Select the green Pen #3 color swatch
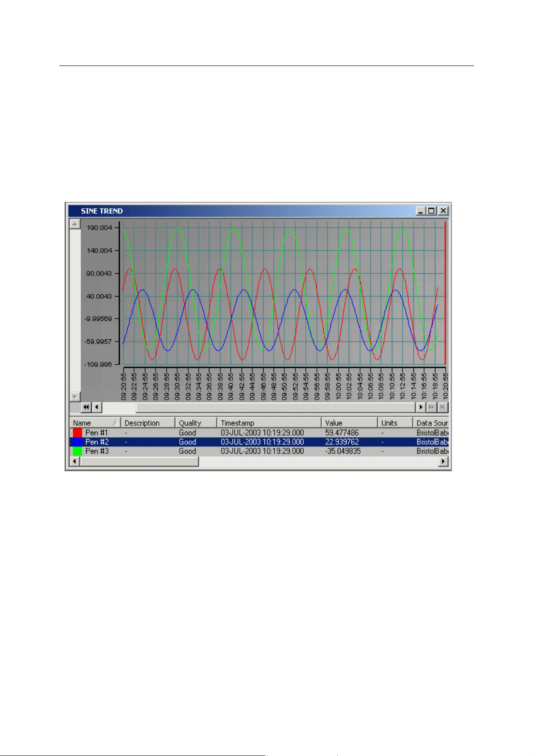The width and height of the screenshot is (534, 756). 78,451
